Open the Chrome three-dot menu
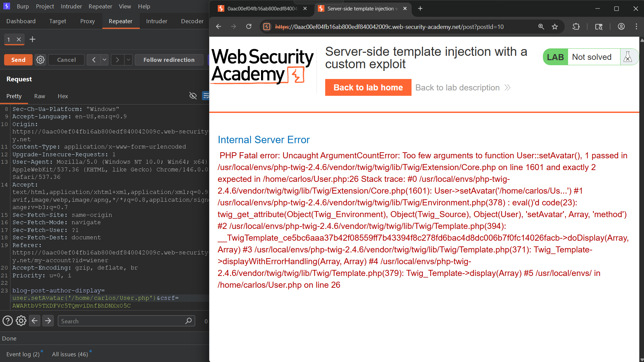This screenshot has width=644, height=362. (636, 27)
